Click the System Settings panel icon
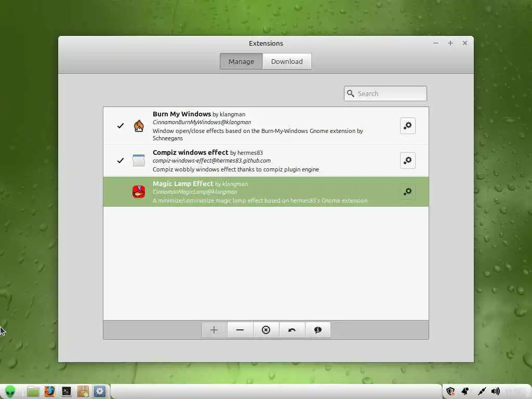Image resolution: width=532 pixels, height=399 pixels. 100,392
